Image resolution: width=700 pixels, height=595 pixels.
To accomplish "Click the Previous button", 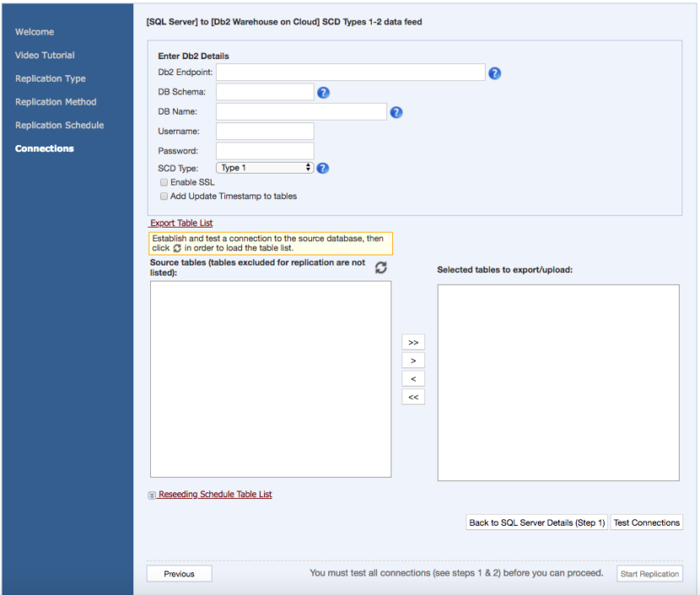I will point(179,574).
